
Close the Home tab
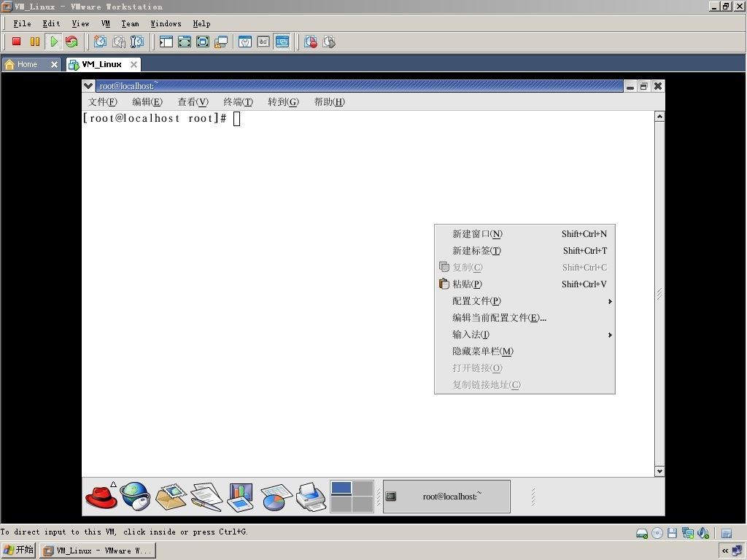click(x=54, y=64)
